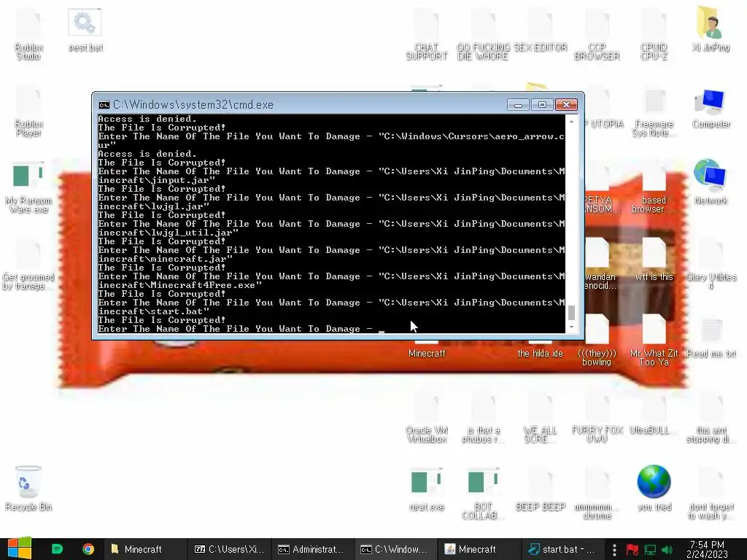Open the CHAT SUPPORT desktop icon
The image size is (747, 560).
(x=426, y=34)
